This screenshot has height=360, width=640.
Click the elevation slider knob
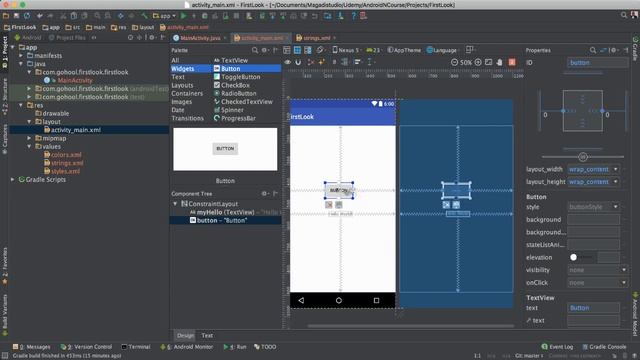coord(573,257)
